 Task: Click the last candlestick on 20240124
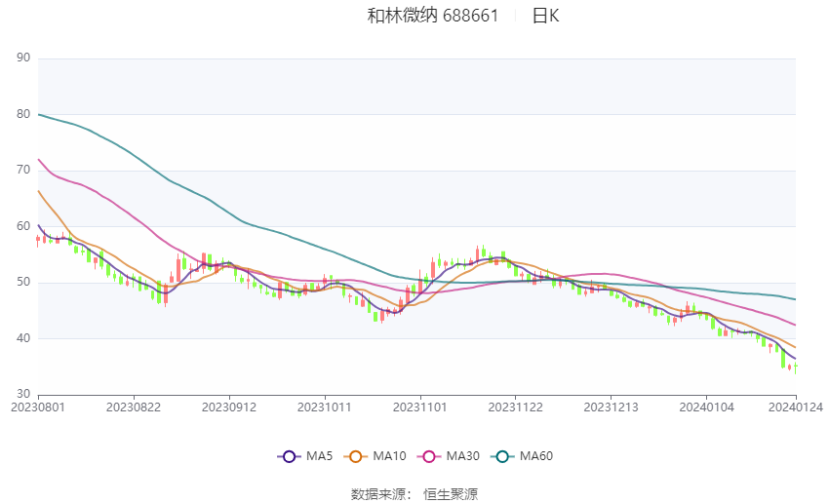click(795, 368)
